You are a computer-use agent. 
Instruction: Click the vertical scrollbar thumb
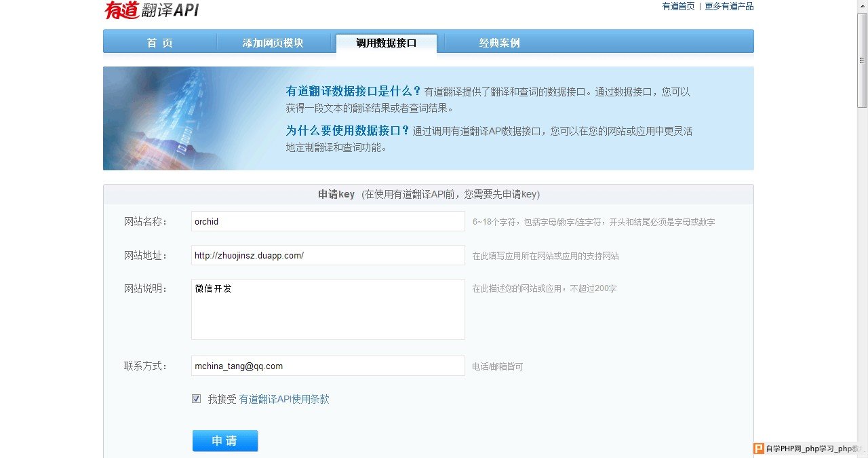click(862, 60)
